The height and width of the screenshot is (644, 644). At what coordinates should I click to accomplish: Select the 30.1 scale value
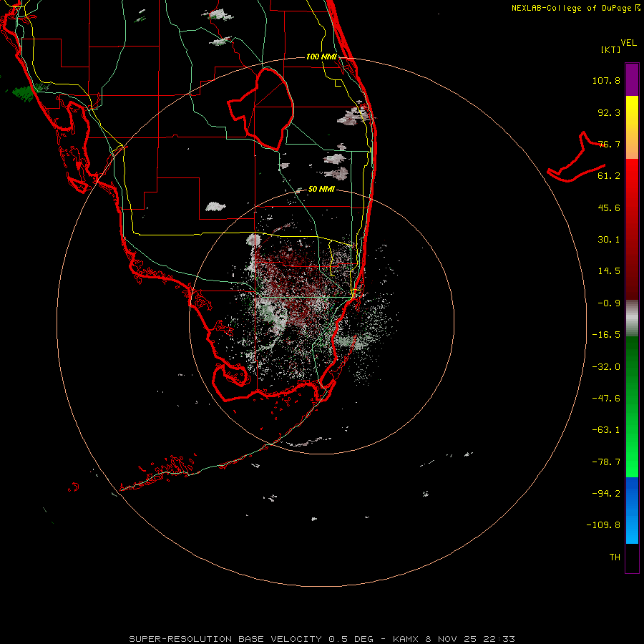coord(609,240)
